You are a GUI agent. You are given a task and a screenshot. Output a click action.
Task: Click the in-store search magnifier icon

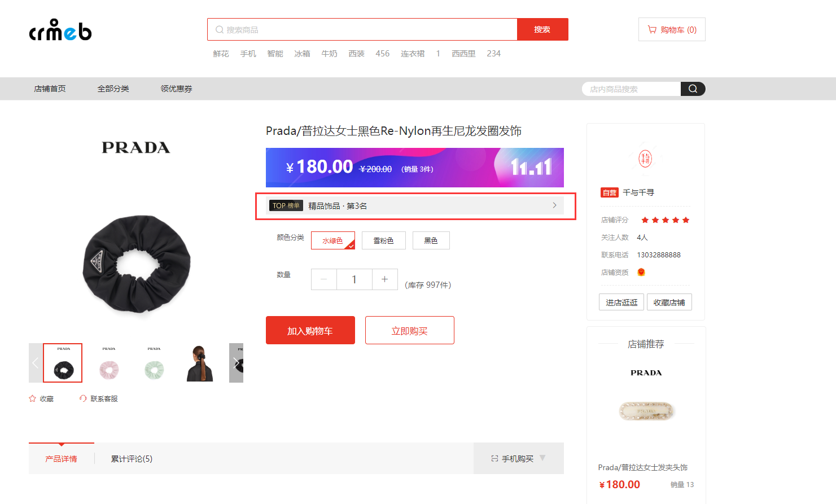coord(693,89)
